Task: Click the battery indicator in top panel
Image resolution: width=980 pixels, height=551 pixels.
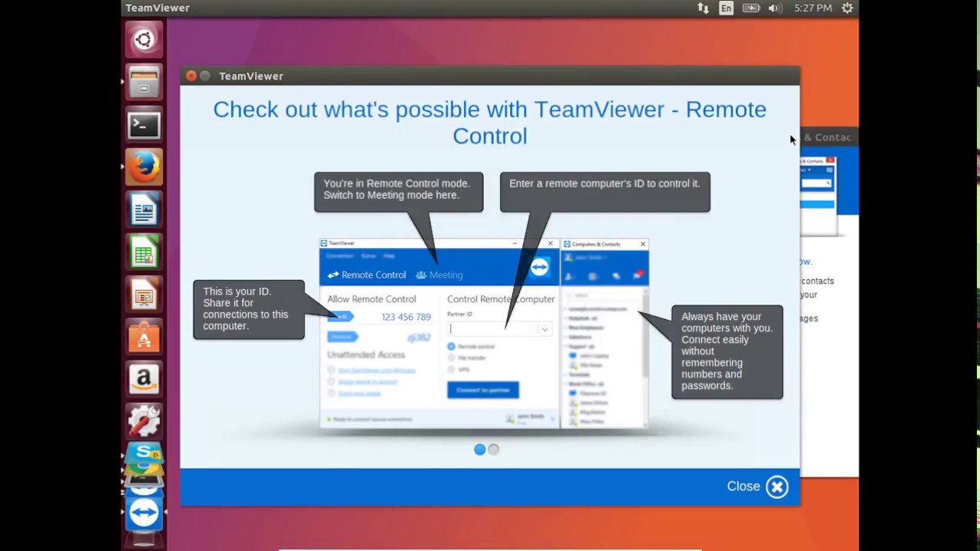Action: (751, 8)
